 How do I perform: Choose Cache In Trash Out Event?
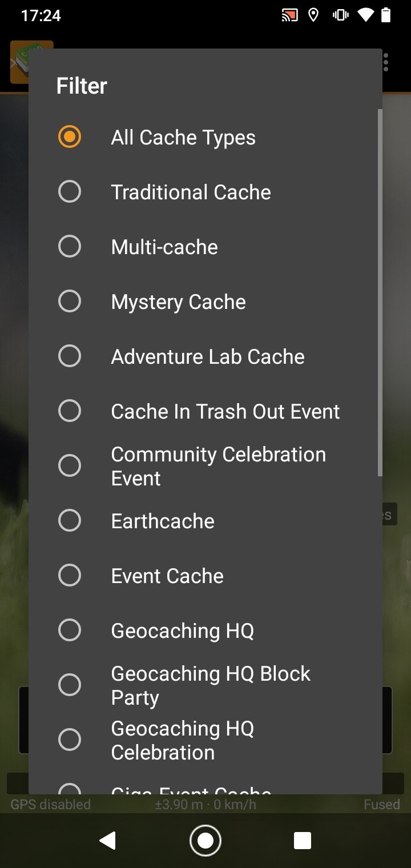click(x=70, y=411)
